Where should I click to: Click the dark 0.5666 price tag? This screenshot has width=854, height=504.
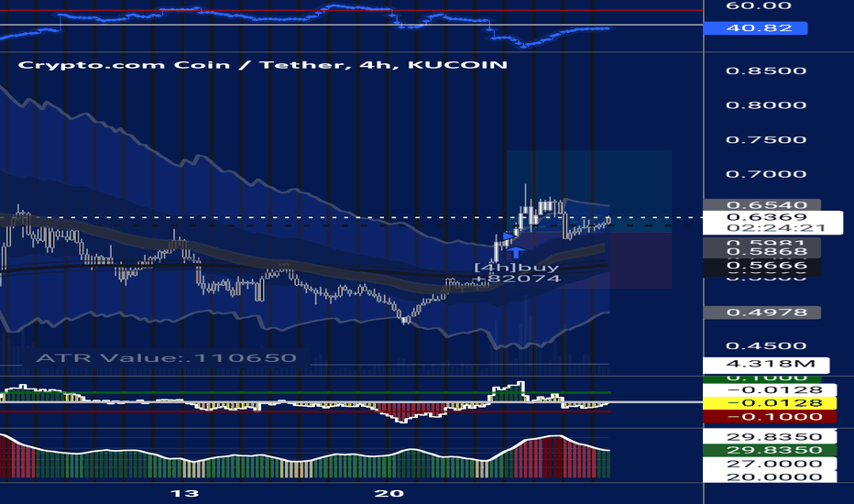point(762,267)
